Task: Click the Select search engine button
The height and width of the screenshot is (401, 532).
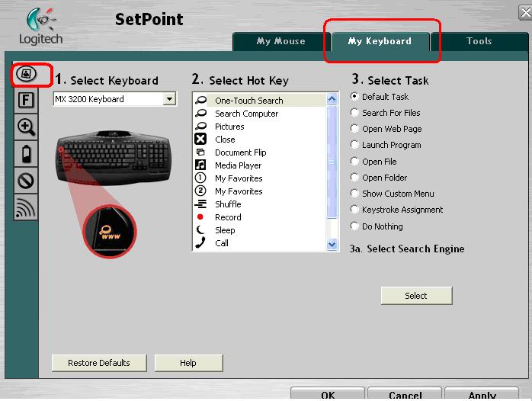Action: point(416,296)
